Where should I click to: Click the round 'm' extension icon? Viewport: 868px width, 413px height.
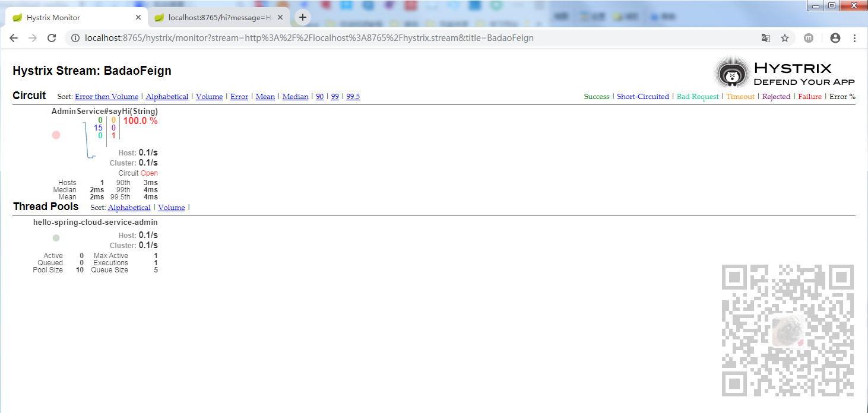(x=809, y=38)
